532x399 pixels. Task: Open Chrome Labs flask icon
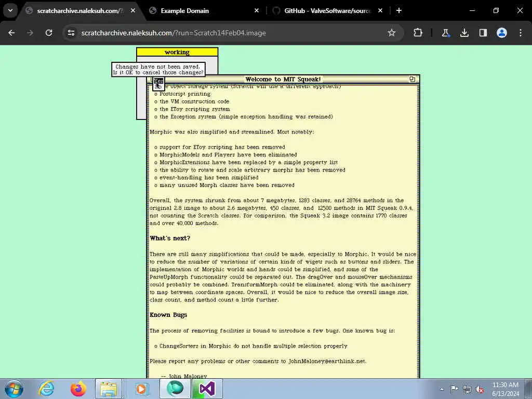coord(445,33)
